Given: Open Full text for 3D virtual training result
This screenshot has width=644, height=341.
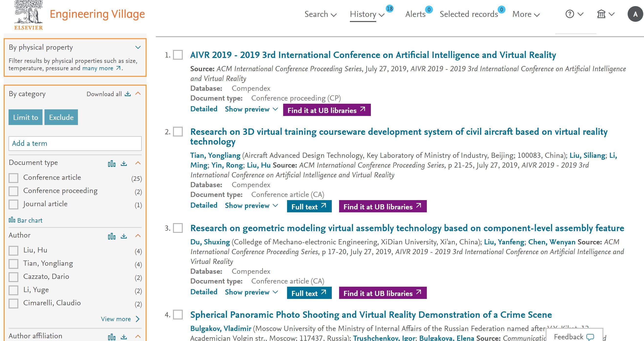Looking at the screenshot, I should [309, 206].
